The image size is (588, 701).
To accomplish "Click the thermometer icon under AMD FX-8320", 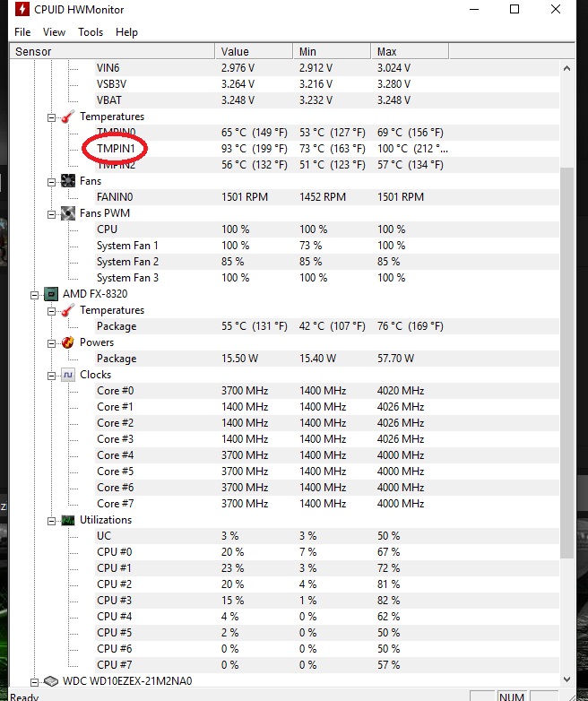I will pos(67,310).
